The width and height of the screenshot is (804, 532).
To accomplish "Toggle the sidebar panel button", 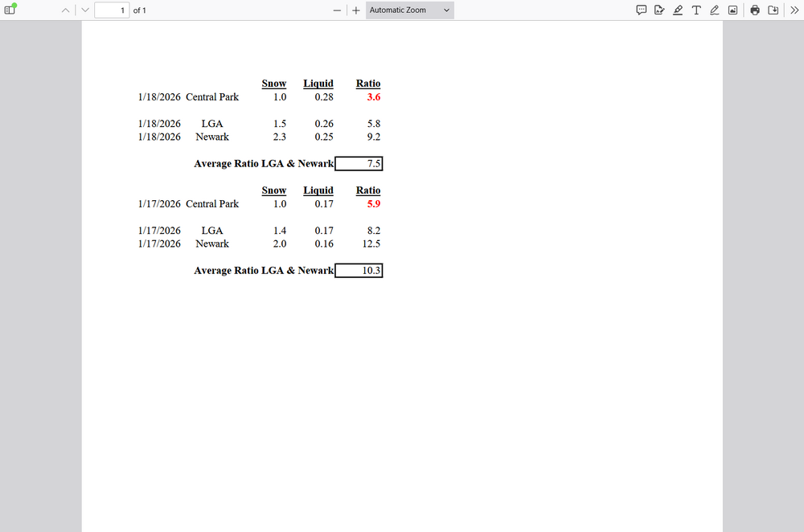I will [x=10, y=10].
